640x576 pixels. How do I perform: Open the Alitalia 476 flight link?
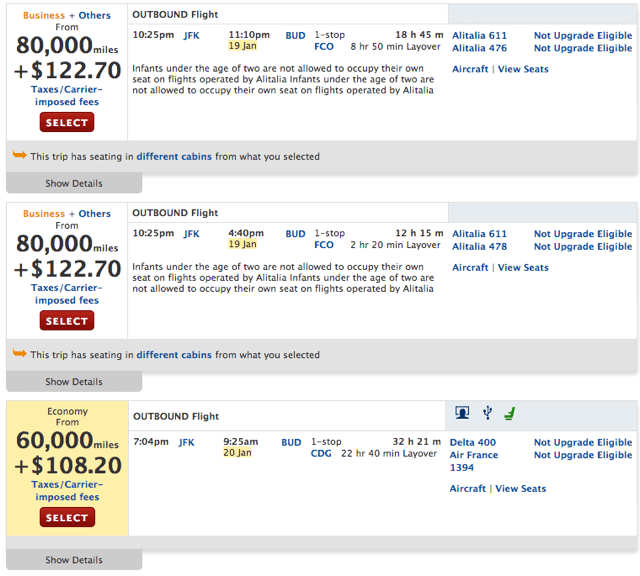click(480, 48)
